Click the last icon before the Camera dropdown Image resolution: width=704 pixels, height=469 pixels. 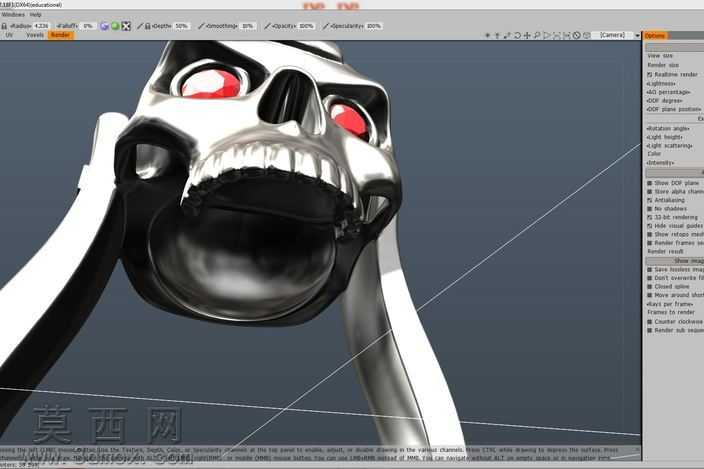coord(586,35)
